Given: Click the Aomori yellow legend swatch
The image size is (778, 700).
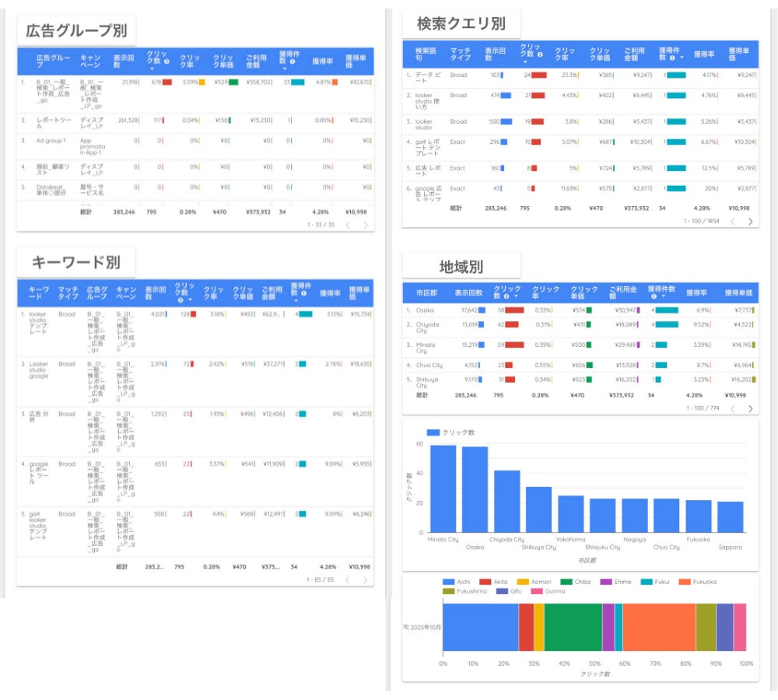Looking at the screenshot, I should (x=523, y=582).
